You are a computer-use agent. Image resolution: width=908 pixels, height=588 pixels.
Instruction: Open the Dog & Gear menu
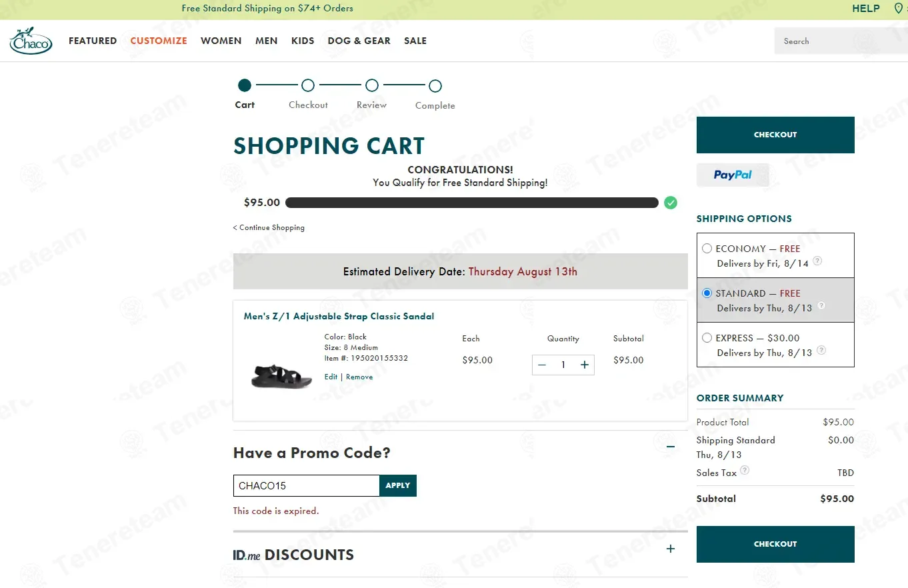tap(359, 41)
